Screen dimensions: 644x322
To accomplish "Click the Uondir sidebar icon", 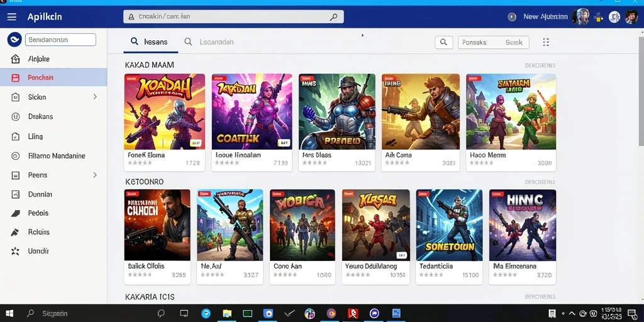I will tap(15, 251).
